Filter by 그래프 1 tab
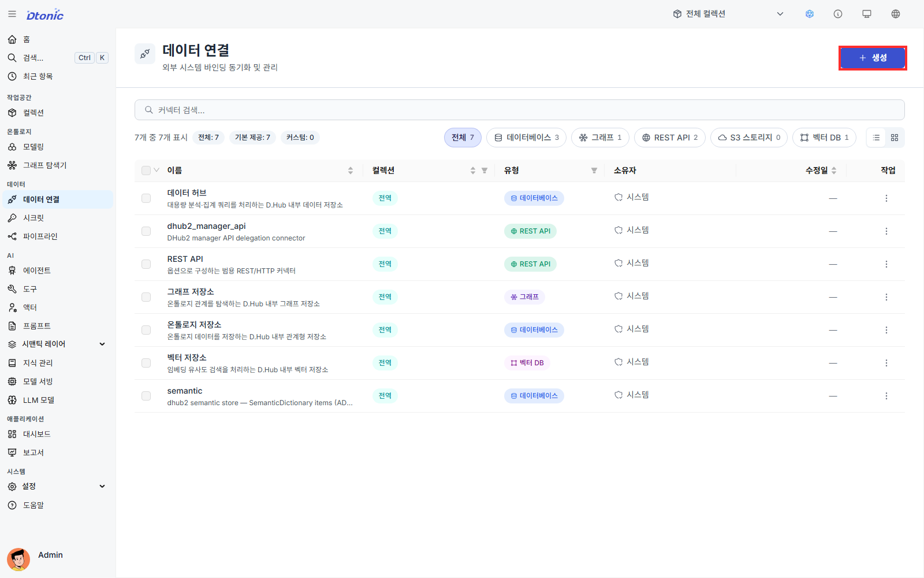Image resolution: width=924 pixels, height=578 pixels. [600, 138]
